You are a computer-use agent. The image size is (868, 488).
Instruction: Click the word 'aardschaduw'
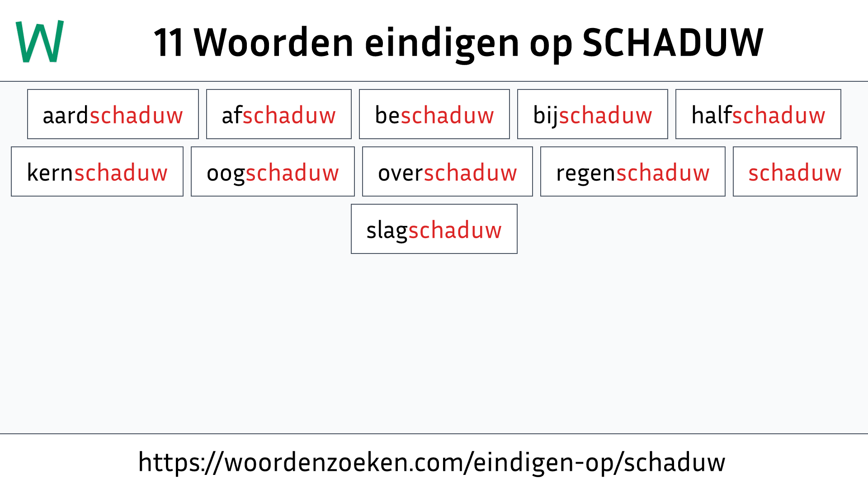tap(112, 114)
